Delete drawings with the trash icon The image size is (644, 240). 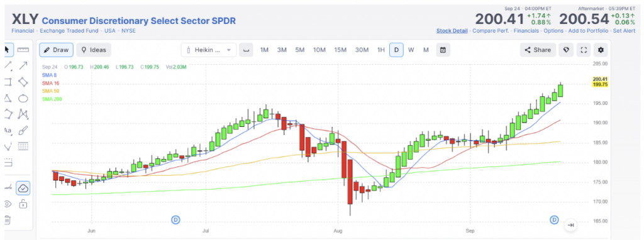(8, 219)
